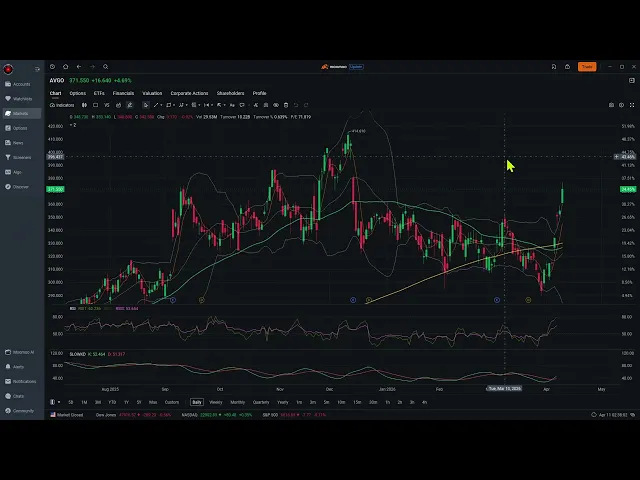Select the text annotation tool
The height and width of the screenshot is (480, 640).
(x=232, y=105)
